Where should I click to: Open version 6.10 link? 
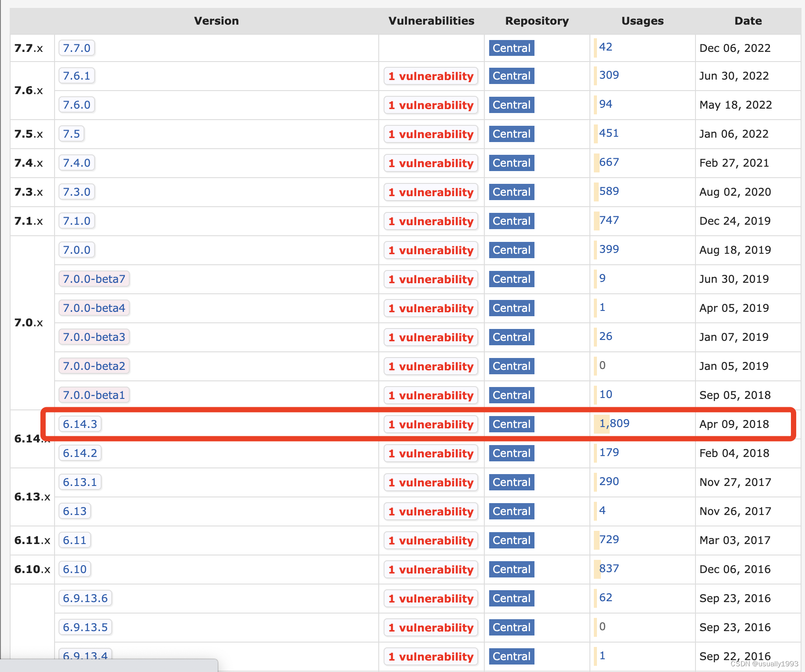pyautogui.click(x=75, y=569)
